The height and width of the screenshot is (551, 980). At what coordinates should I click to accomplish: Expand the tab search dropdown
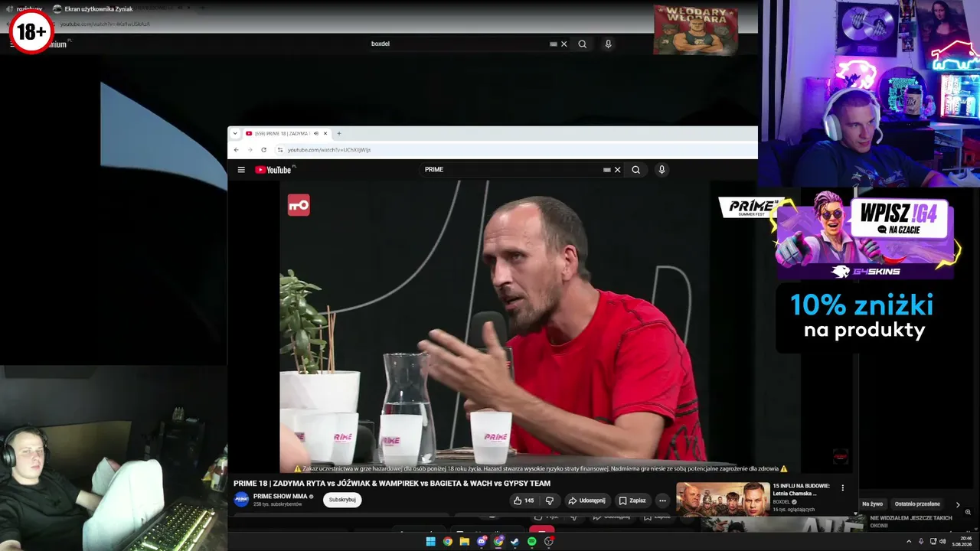tap(235, 133)
